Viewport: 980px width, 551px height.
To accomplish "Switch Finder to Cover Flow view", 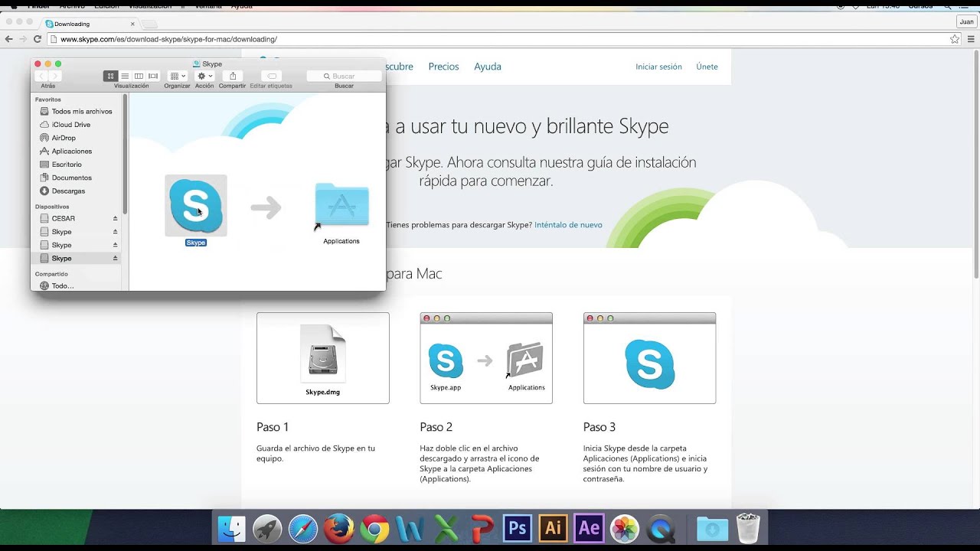I will (x=153, y=76).
